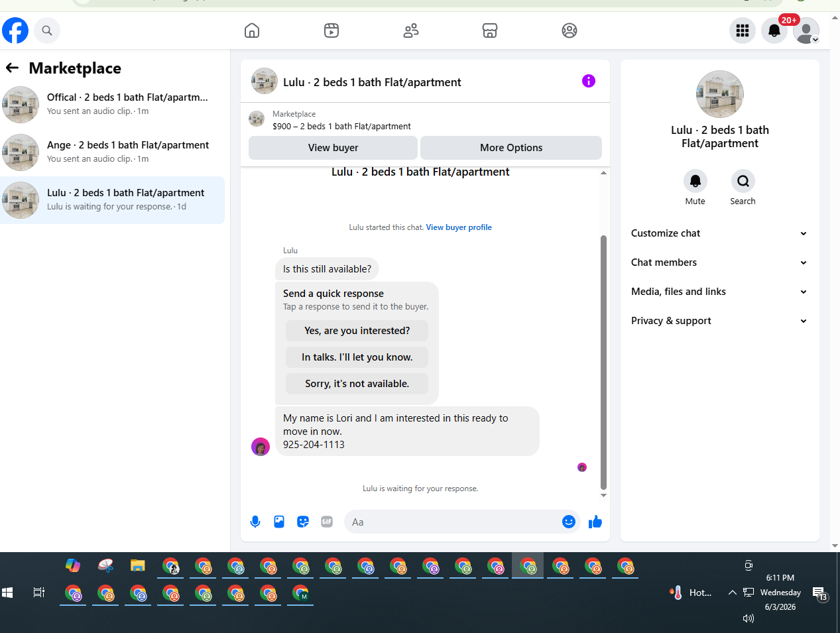Click the listing photo in the right panel
This screenshot has height=633, width=840.
(x=720, y=94)
